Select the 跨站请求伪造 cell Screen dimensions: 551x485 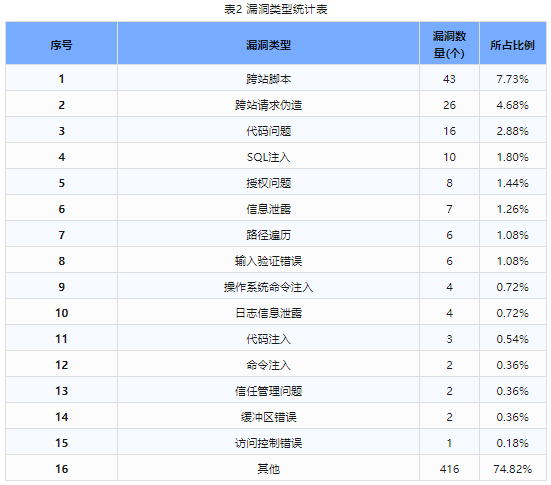(x=268, y=105)
